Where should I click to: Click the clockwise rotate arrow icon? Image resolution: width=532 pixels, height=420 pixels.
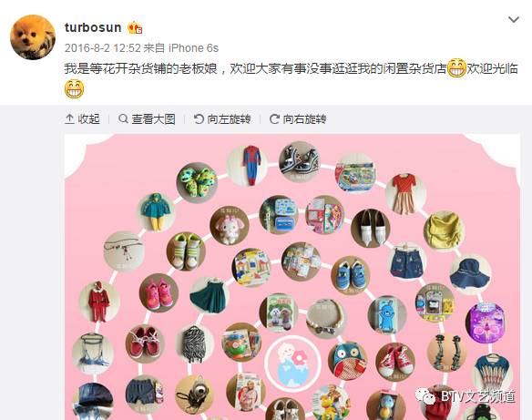point(274,118)
